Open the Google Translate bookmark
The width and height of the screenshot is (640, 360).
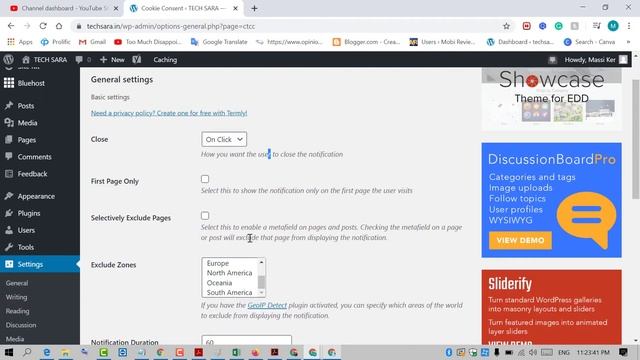219,42
